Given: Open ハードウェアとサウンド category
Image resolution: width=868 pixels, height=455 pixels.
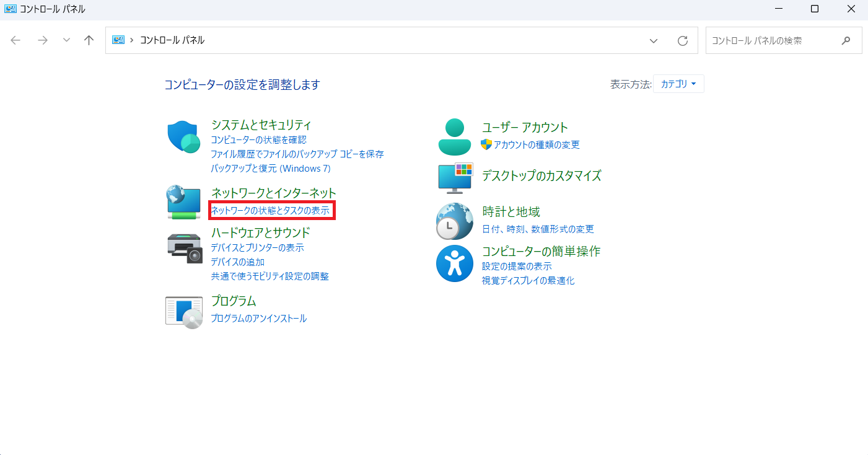Looking at the screenshot, I should pos(260,233).
